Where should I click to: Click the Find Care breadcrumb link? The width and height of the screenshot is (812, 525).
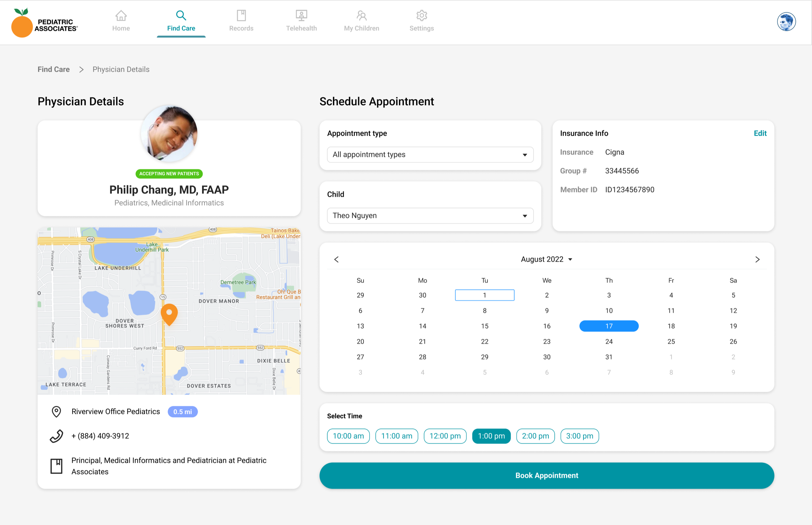tap(53, 69)
